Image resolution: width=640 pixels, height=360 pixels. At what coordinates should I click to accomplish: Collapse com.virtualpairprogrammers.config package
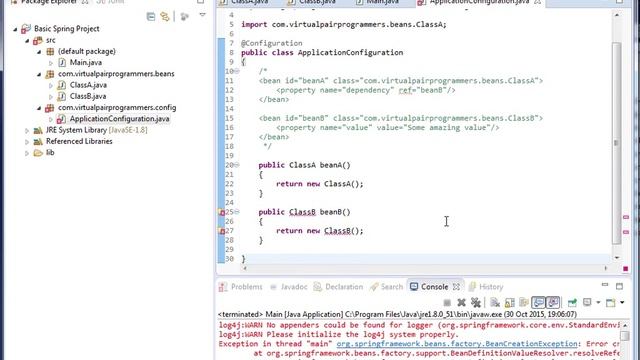coord(39,108)
